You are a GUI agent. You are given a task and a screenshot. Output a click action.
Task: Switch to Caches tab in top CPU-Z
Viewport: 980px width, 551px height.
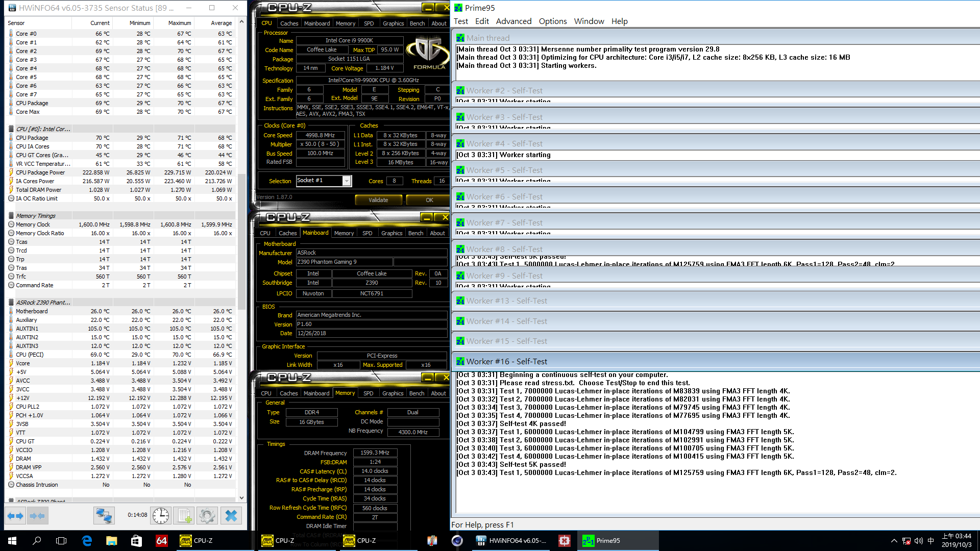(289, 23)
